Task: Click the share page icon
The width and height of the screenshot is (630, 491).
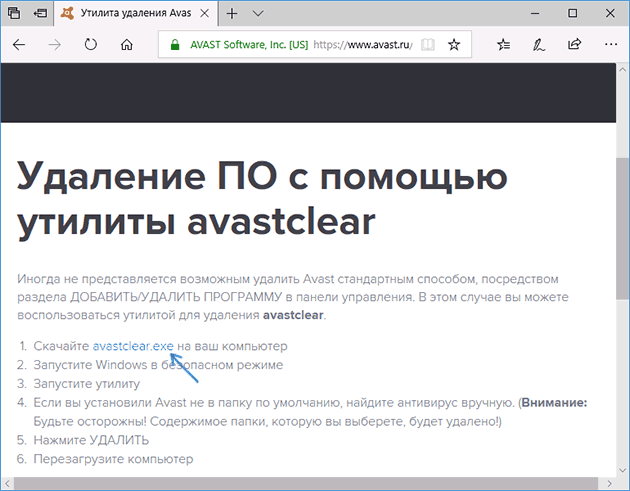Action: tap(575, 44)
